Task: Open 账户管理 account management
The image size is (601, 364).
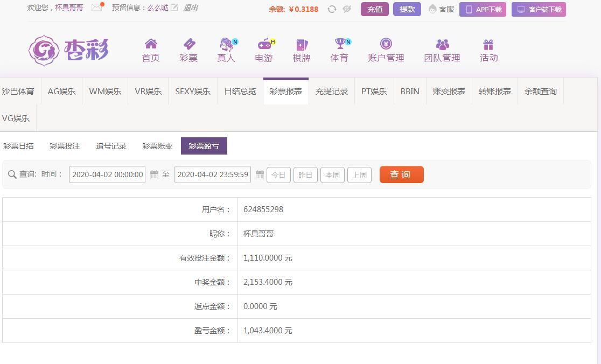Action: (x=386, y=50)
